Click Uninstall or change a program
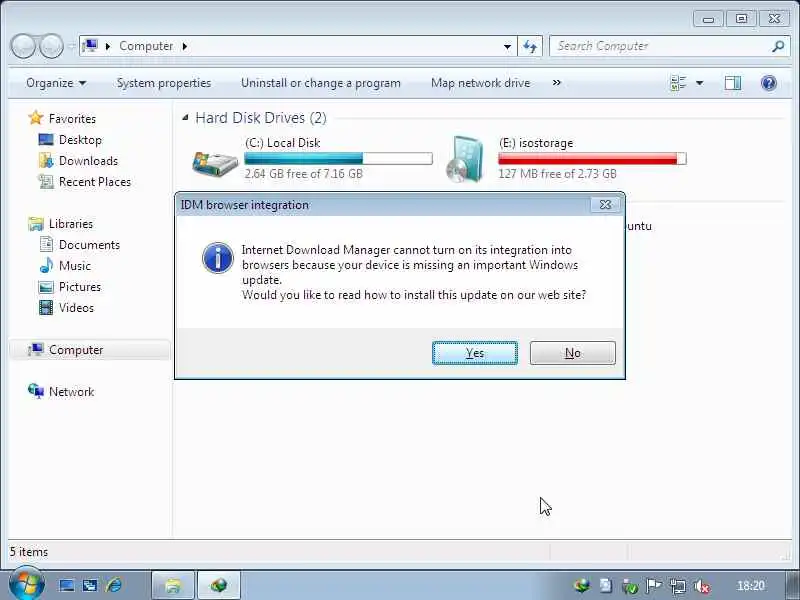The height and width of the screenshot is (600, 800). coord(320,83)
